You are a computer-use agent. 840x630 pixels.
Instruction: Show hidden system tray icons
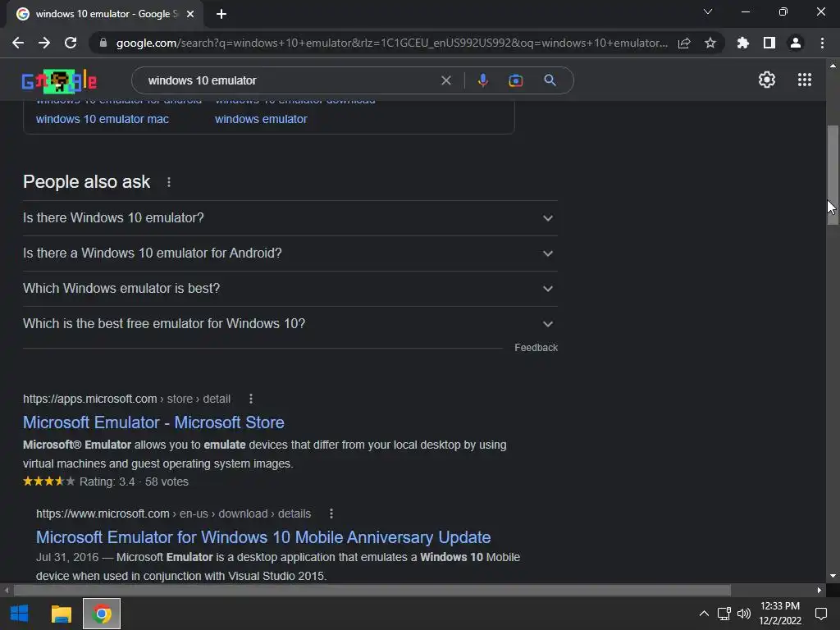[x=704, y=614]
